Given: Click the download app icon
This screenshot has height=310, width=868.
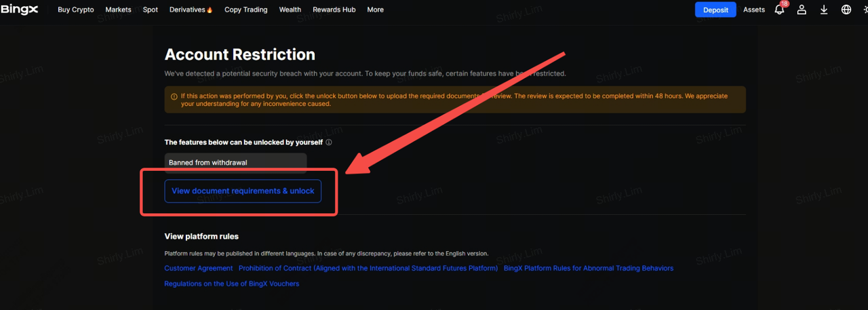Looking at the screenshot, I should pos(824,10).
